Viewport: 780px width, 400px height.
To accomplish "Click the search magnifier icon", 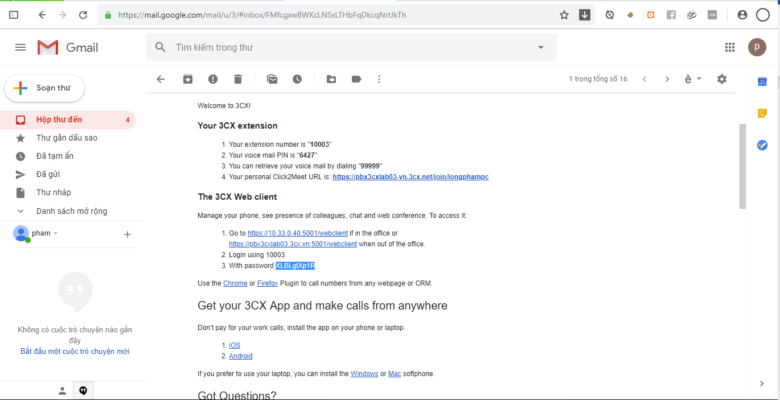I will (160, 47).
